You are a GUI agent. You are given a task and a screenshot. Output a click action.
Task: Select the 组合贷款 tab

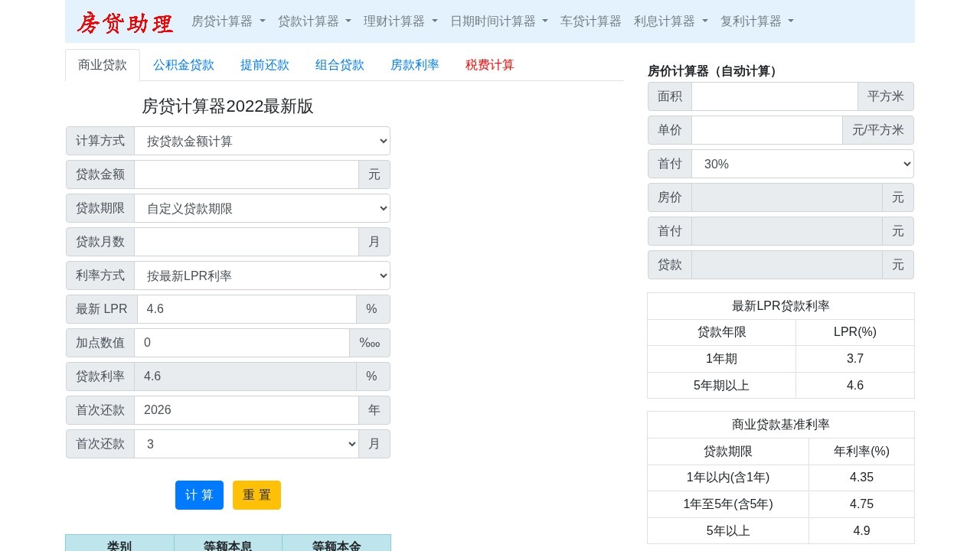click(340, 65)
